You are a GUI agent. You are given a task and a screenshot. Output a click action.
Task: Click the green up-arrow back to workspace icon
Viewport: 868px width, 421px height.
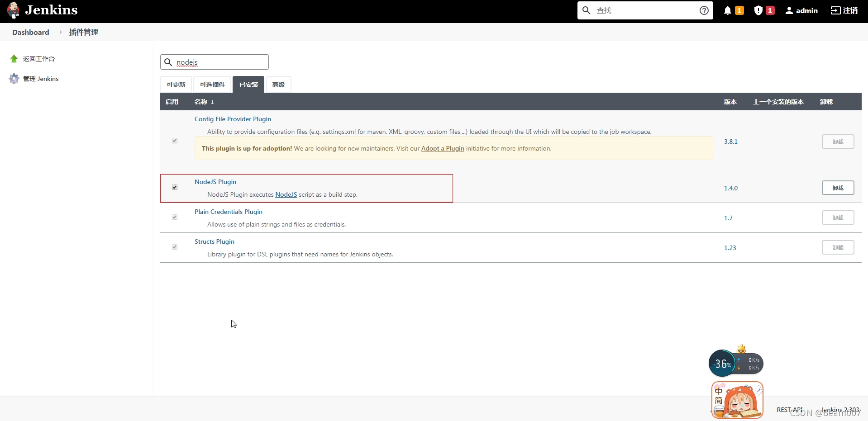(x=14, y=59)
